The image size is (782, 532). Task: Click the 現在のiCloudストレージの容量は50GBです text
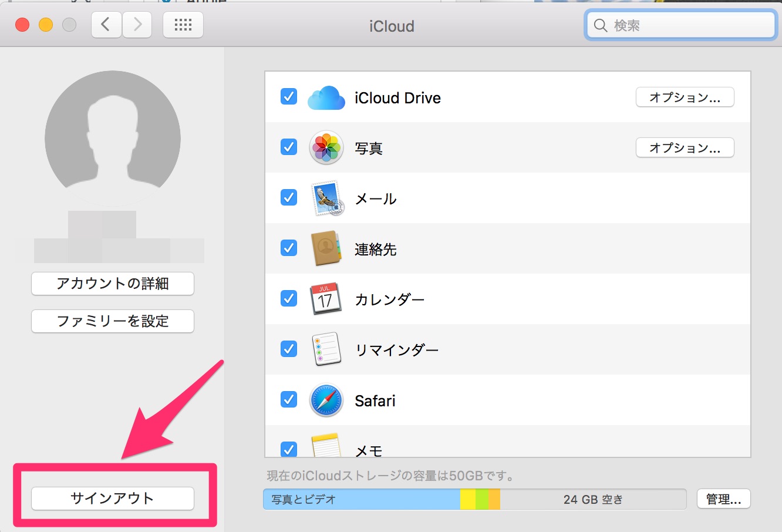(390, 476)
